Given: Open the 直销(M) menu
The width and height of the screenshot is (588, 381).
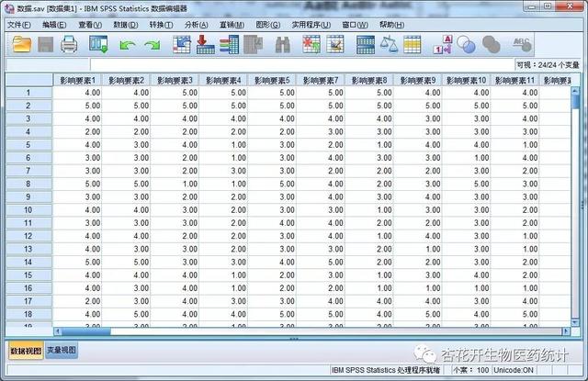Looking at the screenshot, I should 232,25.
